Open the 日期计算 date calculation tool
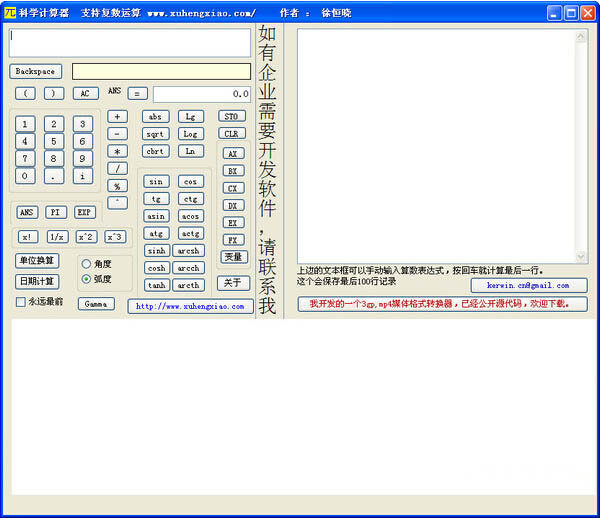This screenshot has width=601, height=518. (37, 281)
